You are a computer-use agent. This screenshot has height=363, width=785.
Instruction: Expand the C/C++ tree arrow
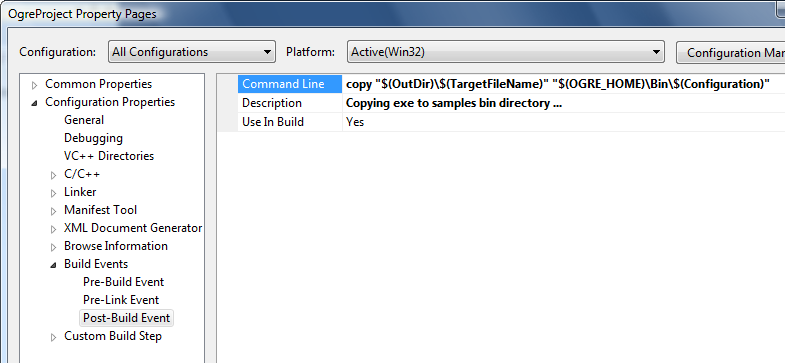click(54, 175)
